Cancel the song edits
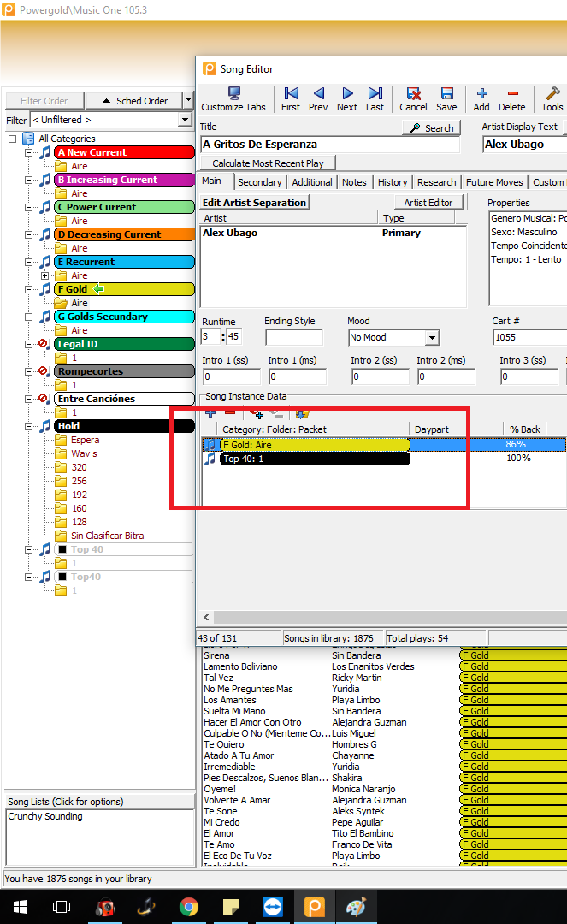 (x=413, y=99)
